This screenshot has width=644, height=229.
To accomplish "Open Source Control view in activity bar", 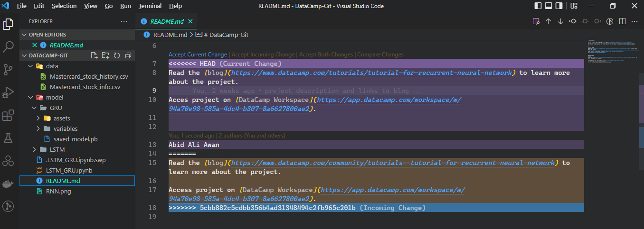I will tap(8, 70).
